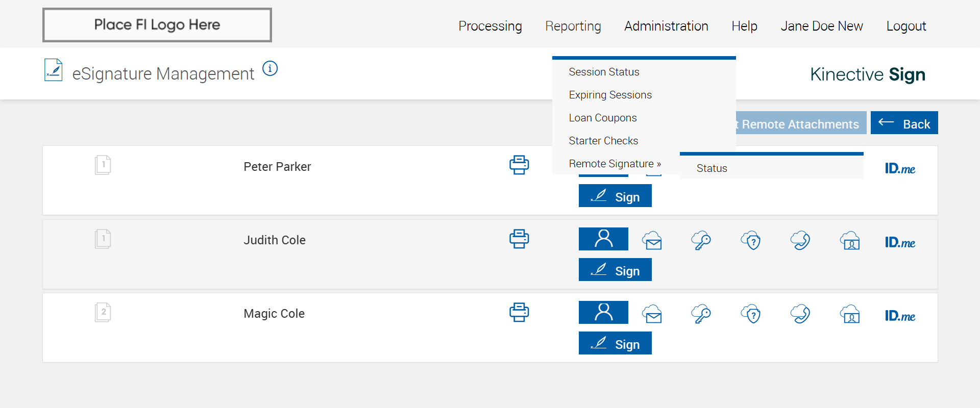The image size is (980, 408).
Task: Click email envelope icon for Judith Cole
Action: [x=652, y=240]
